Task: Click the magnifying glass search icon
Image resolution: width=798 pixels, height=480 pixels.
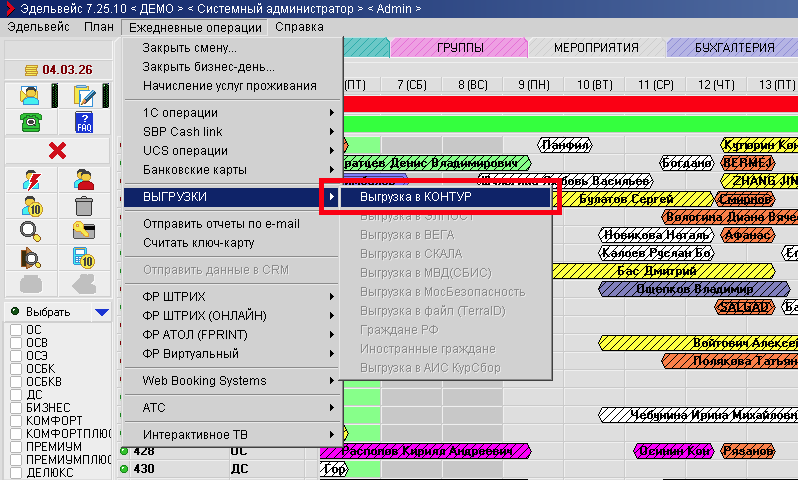Action: tap(29, 232)
